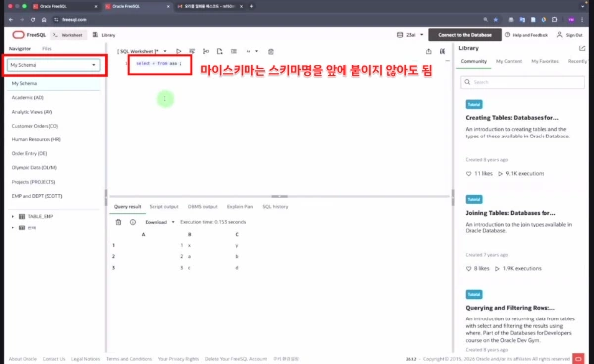Click the red Oracle chat icon bottom-right

tap(578, 359)
